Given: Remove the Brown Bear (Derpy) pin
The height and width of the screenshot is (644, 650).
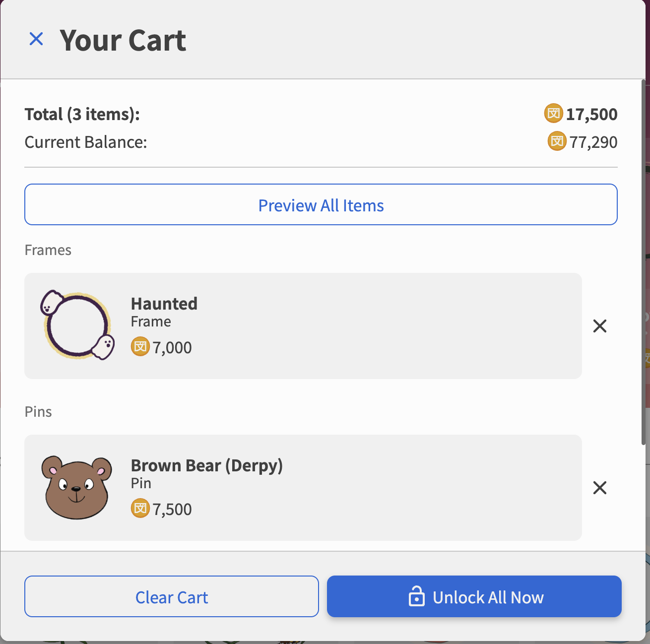Looking at the screenshot, I should click(x=600, y=488).
